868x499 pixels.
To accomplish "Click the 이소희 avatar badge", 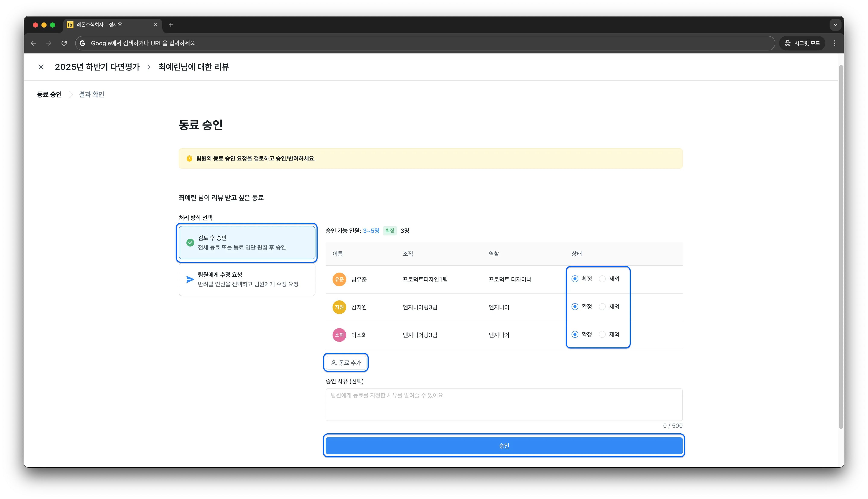I will [339, 335].
